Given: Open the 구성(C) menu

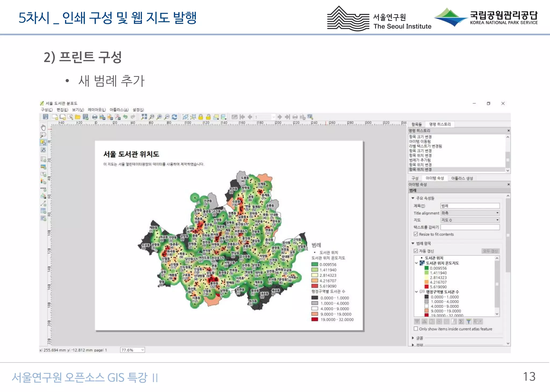Looking at the screenshot, I should 47,110.
